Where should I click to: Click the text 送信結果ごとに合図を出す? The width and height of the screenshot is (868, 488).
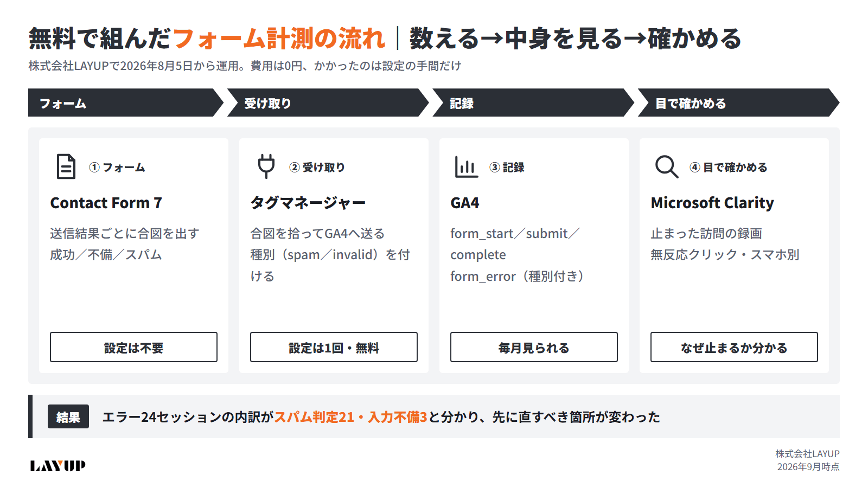click(x=125, y=233)
